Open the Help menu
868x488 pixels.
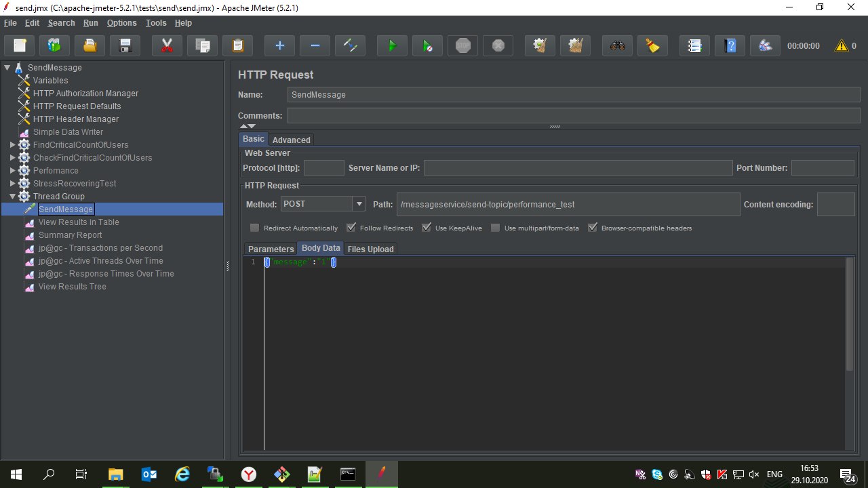tap(183, 23)
